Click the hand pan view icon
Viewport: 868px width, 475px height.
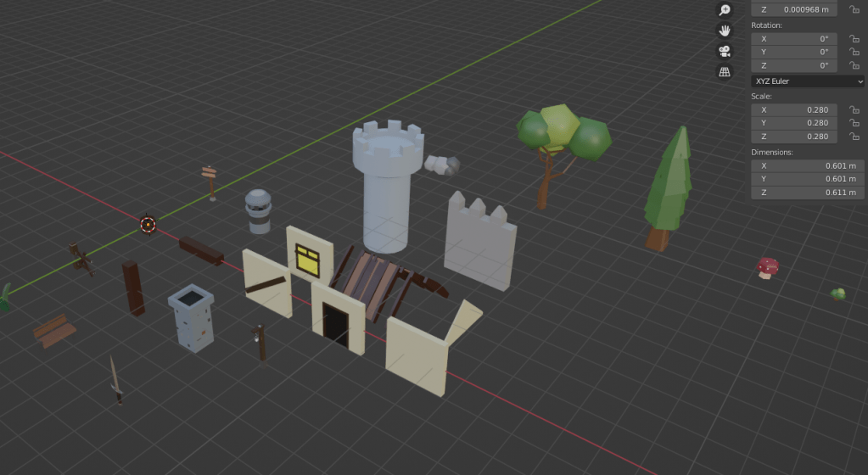pos(725,31)
